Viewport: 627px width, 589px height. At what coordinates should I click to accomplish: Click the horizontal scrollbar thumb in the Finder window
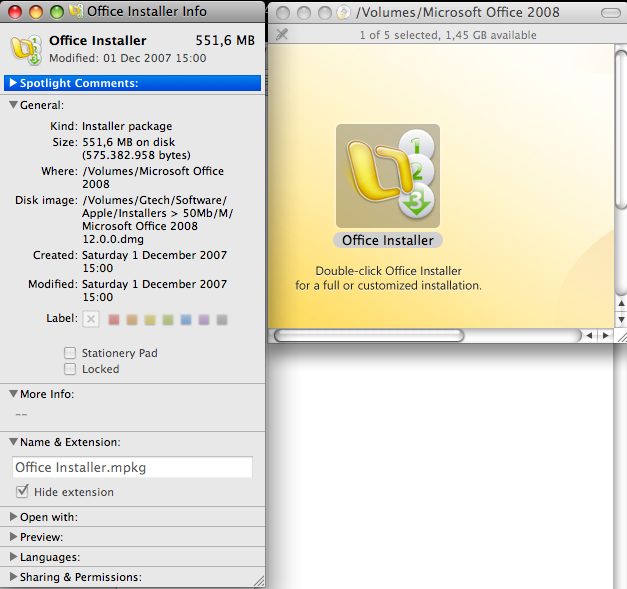coord(369,335)
